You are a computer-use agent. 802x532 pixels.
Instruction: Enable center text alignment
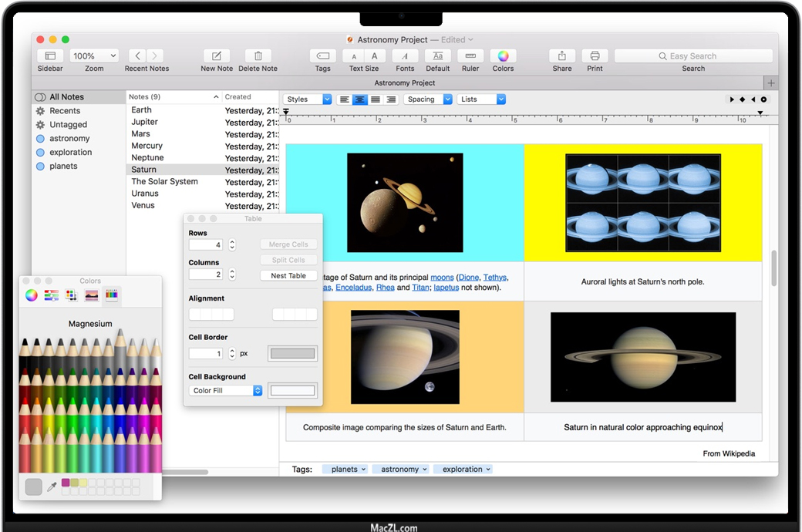[360, 99]
